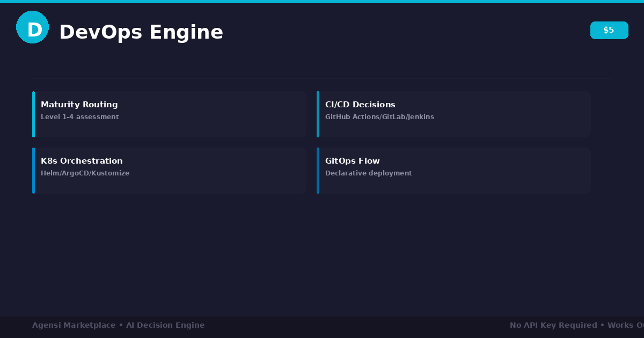Open the CI/CD Decisions card
The image size is (644, 338).
(453, 114)
